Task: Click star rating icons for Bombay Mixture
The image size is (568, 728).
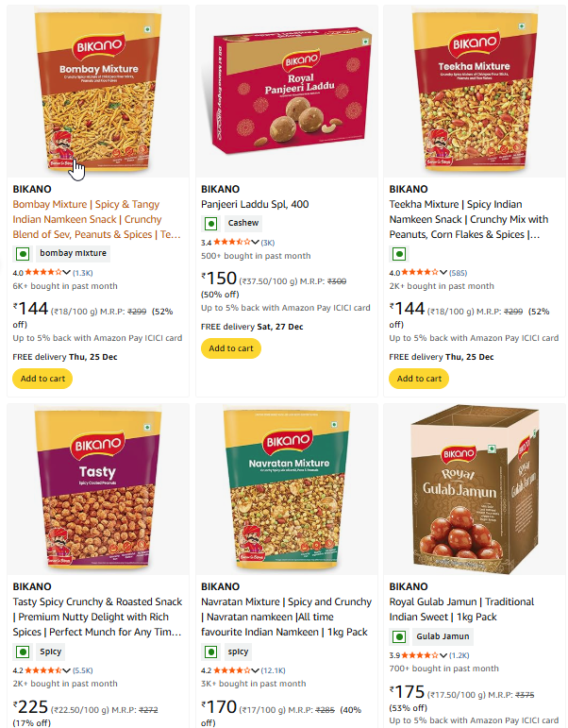Action: point(43,272)
